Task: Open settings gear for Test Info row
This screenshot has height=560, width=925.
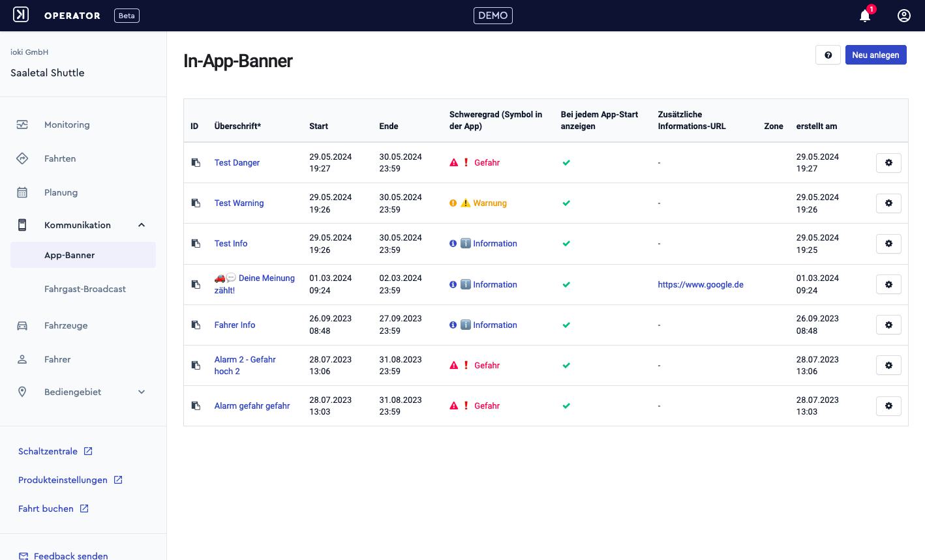Action: tap(888, 243)
